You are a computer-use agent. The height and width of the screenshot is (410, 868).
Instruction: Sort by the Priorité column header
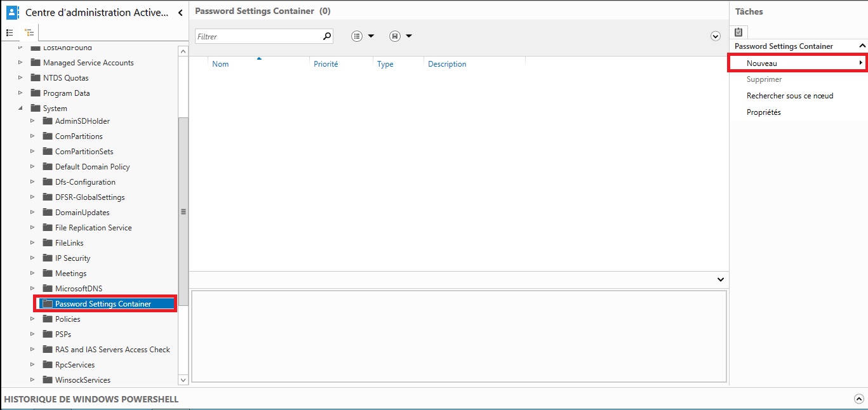click(326, 64)
